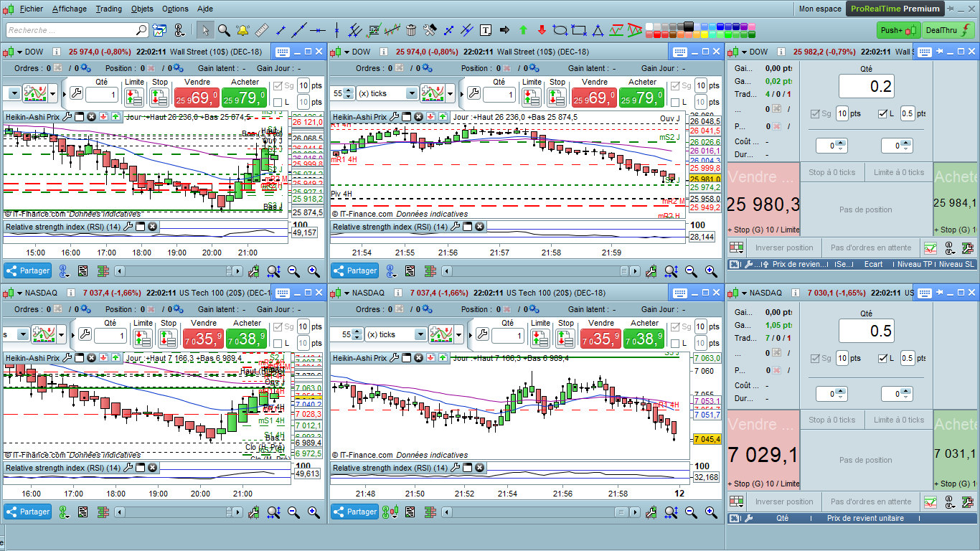Toggle Sg checkbox in bottom-left NASDAQ chart
This screenshot has height=551, width=980.
tap(278, 326)
